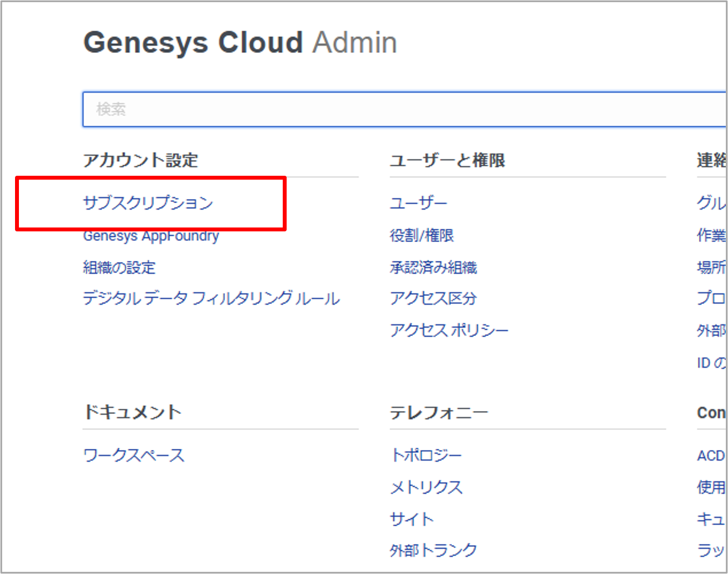Open 外部トランク link

[434, 551]
